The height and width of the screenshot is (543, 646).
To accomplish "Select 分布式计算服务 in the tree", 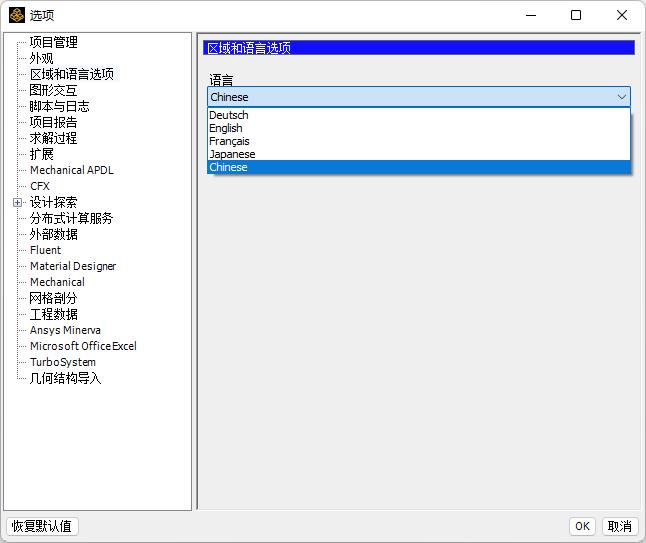I will [71, 218].
